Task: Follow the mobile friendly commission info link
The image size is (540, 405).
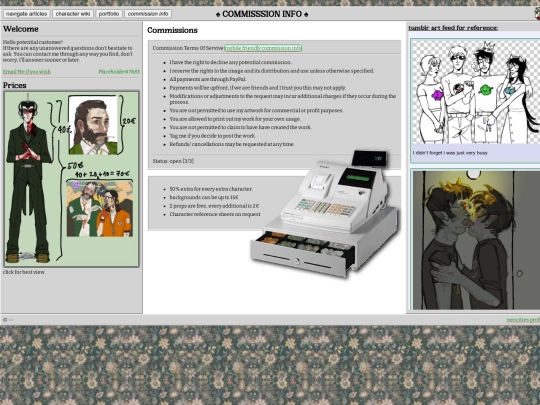Action: [263, 48]
